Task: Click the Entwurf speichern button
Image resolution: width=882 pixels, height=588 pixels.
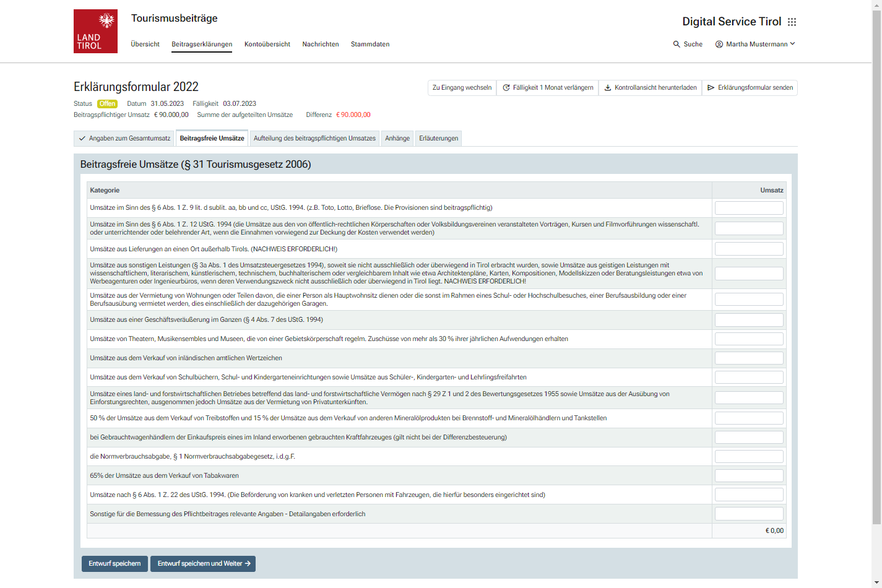Action: point(115,564)
